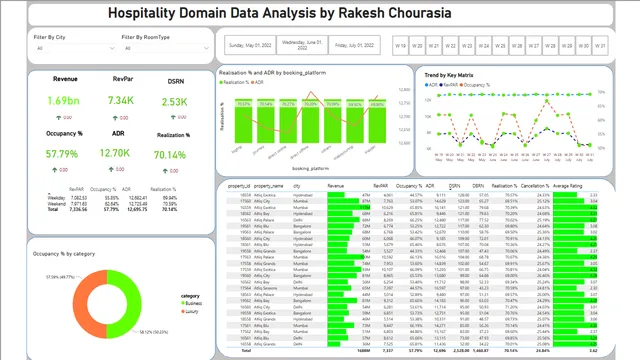
Task: Click the Luxury legend entry
Action: click(x=190, y=311)
